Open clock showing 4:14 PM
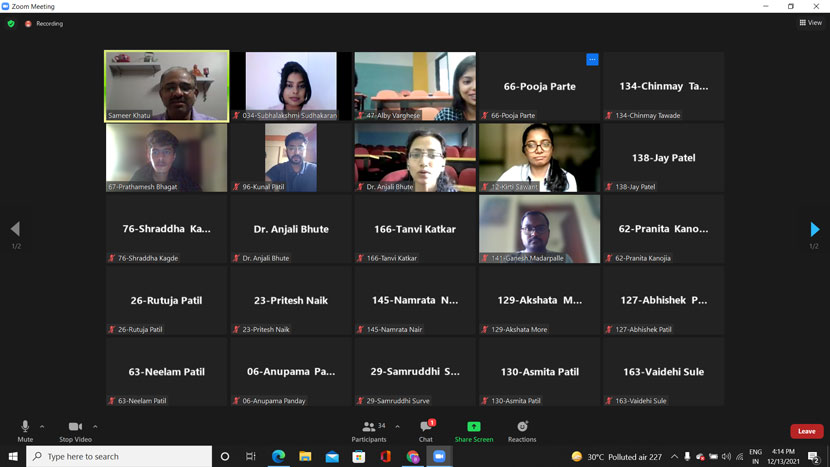830x467 pixels. 783,456
